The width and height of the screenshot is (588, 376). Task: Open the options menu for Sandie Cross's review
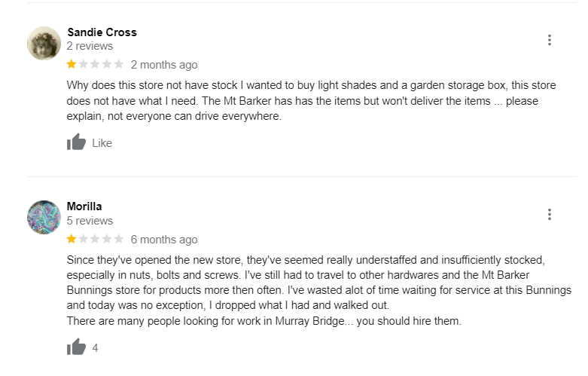[550, 40]
